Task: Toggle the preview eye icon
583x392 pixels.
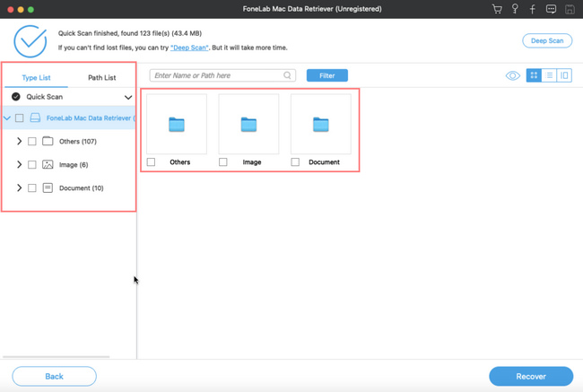Action: pos(513,76)
